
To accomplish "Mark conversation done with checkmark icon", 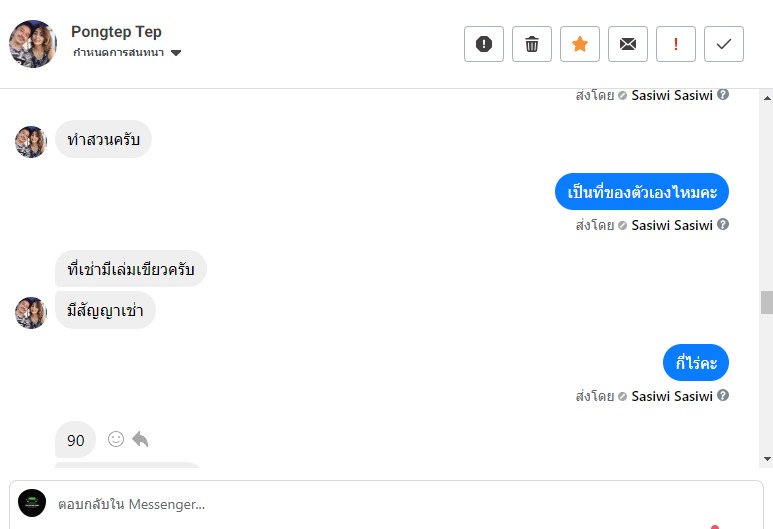I will point(724,44).
